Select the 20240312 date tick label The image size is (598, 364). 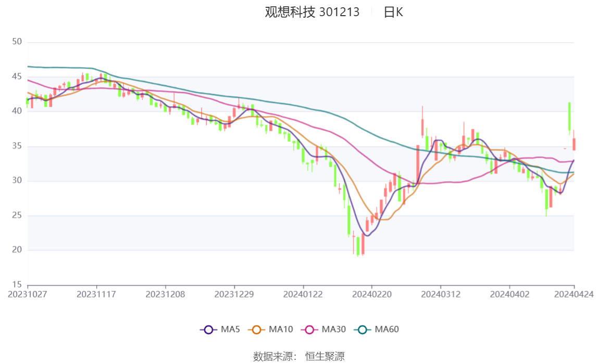441,294
